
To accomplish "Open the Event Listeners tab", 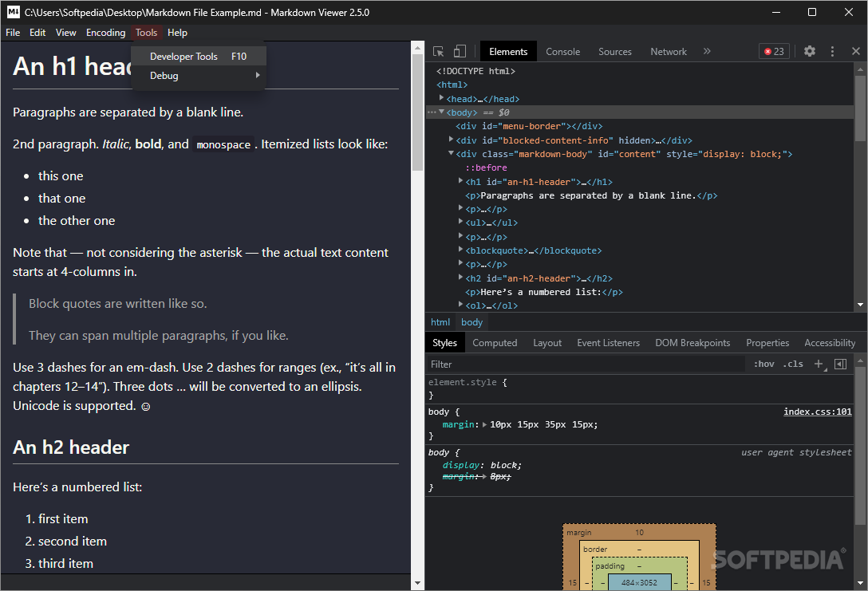I will click(x=609, y=343).
